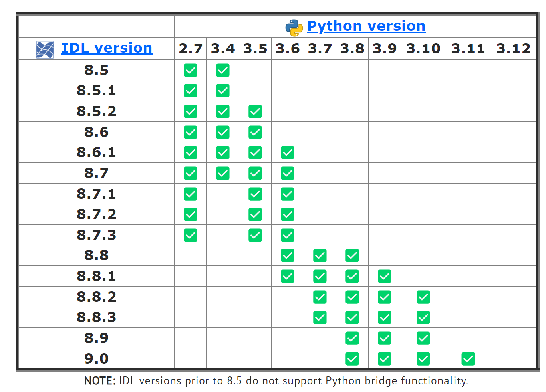546x392 pixels.
Task: Click checkmark for IDL 8.6.1 Python 2.7
Action: 191,152
